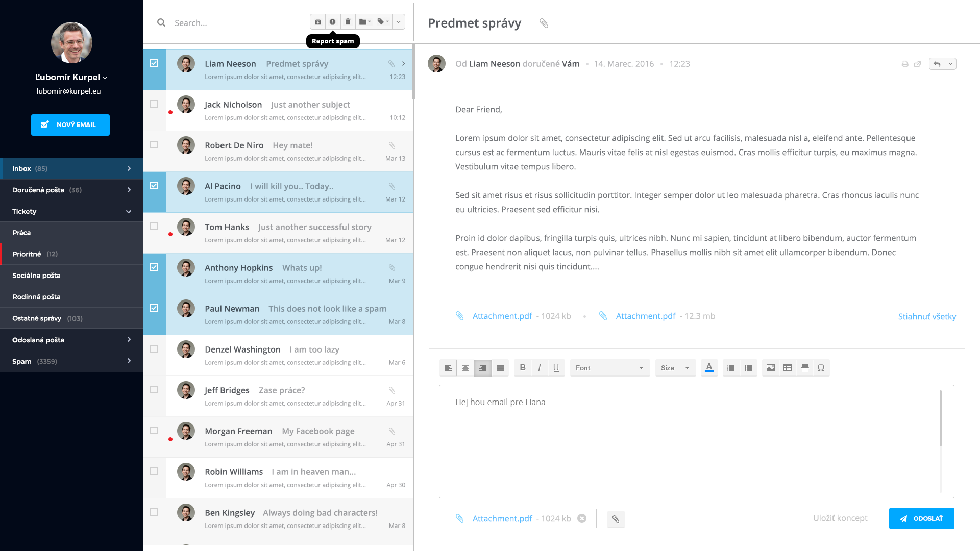Click the ODOSLAŤ send button
This screenshot has height=551, width=980.
[921, 518]
